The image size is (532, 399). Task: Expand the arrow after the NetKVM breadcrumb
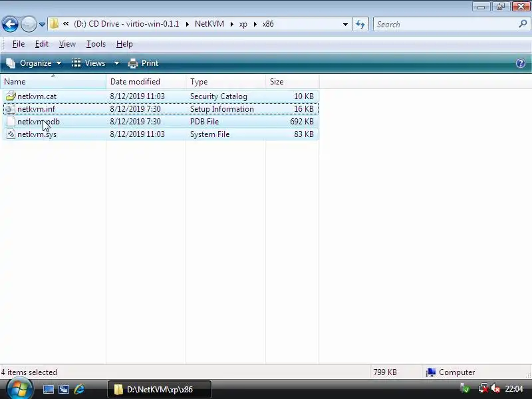[232, 24]
